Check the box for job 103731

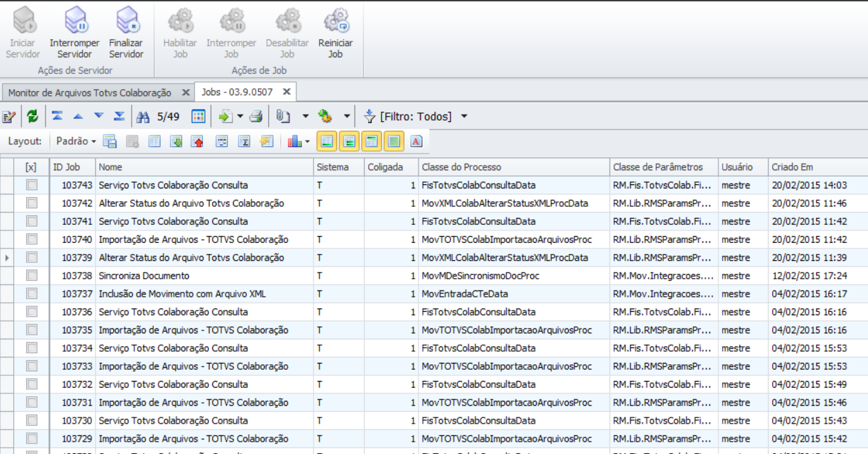pyautogui.click(x=31, y=402)
